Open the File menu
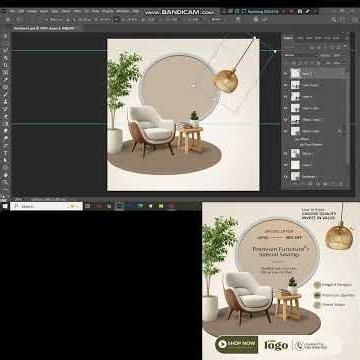 (x=12, y=11)
